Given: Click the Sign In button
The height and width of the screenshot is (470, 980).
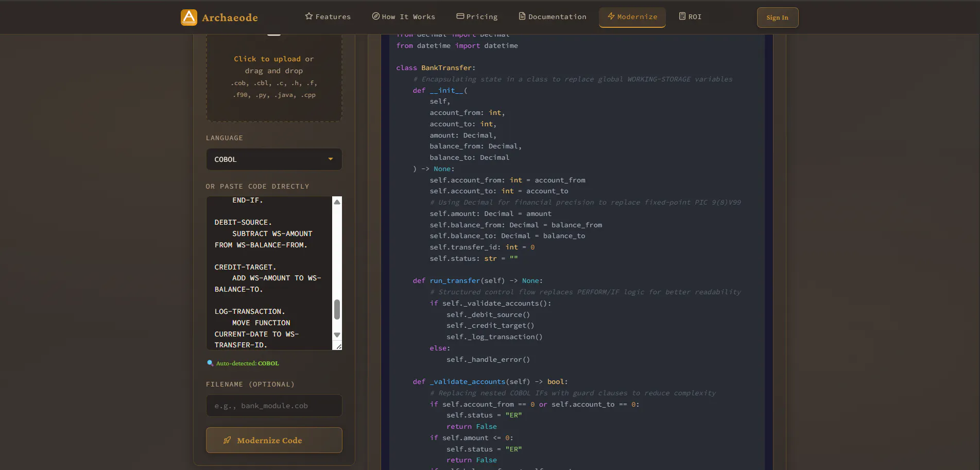Looking at the screenshot, I should [777, 18].
